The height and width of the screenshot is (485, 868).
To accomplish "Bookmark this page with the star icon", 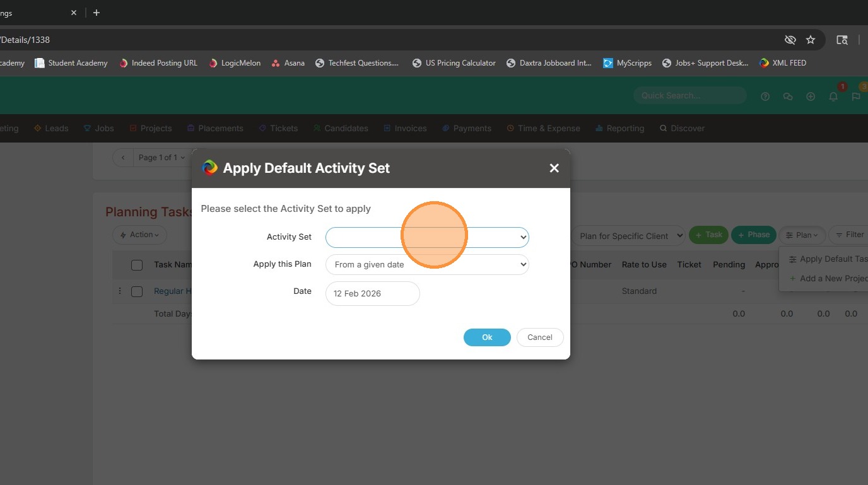I will (811, 40).
